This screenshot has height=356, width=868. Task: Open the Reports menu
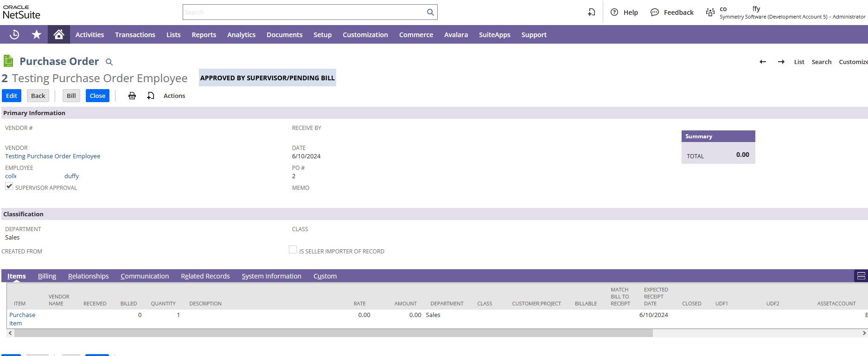[204, 34]
